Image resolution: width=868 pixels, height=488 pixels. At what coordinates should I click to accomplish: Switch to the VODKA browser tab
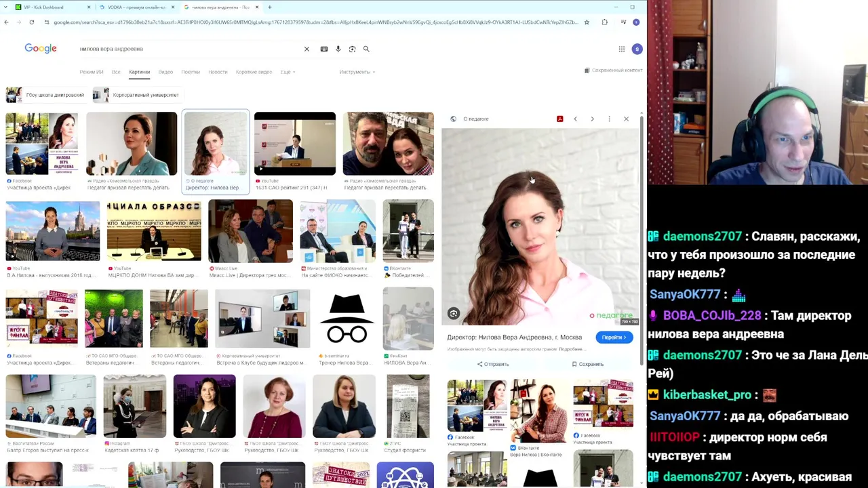click(x=136, y=7)
